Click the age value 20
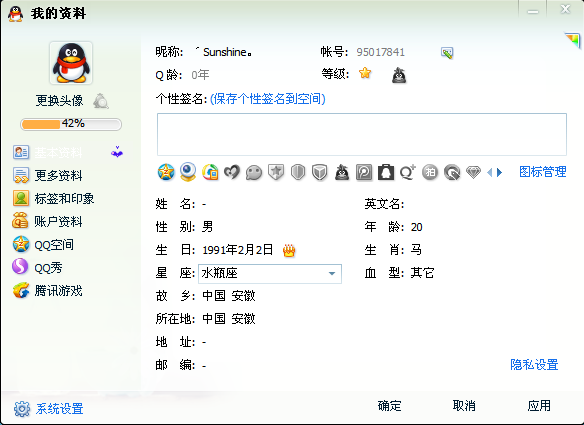This screenshot has width=584, height=425. pyautogui.click(x=416, y=227)
